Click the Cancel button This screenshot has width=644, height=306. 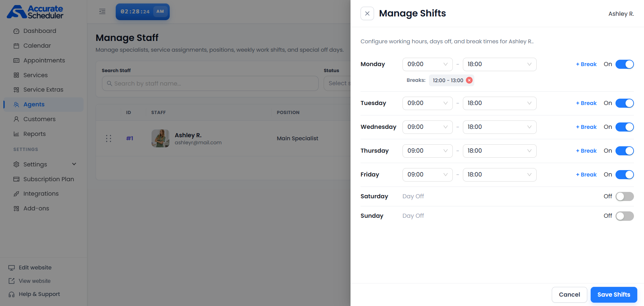click(569, 295)
